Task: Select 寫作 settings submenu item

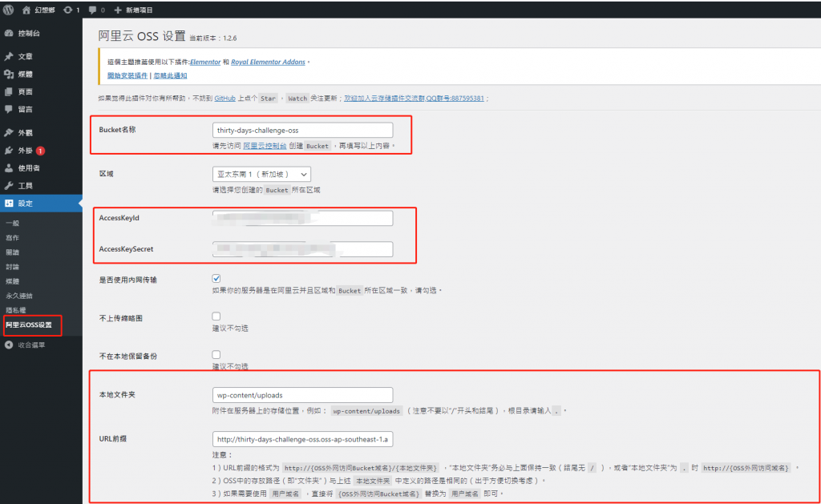Action: click(12, 238)
